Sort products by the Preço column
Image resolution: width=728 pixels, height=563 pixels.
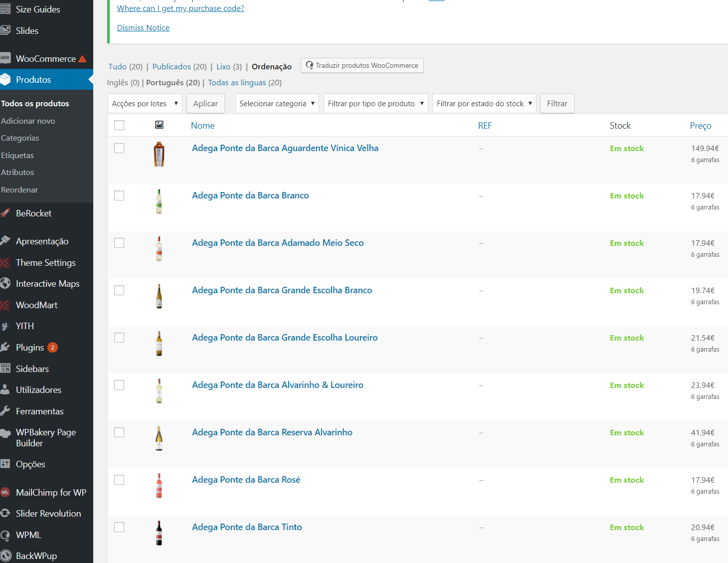[x=701, y=126]
